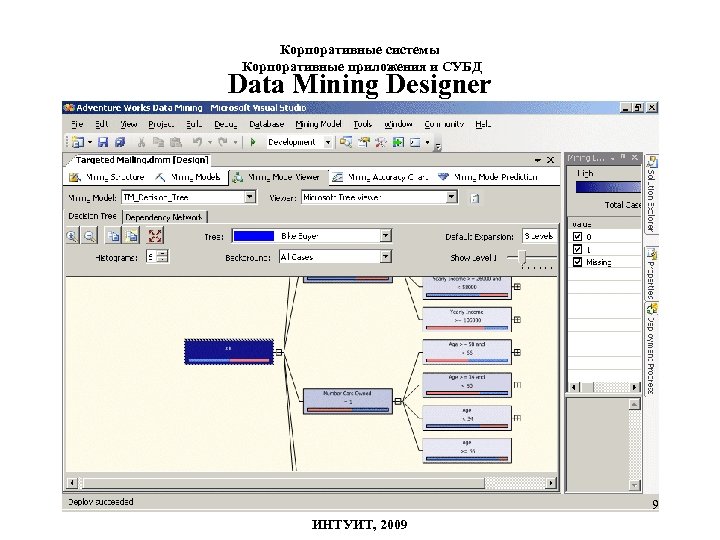Viewport: 720px width, 540px height.
Task: Click the Paste clipboard icon
Action: click(176, 142)
